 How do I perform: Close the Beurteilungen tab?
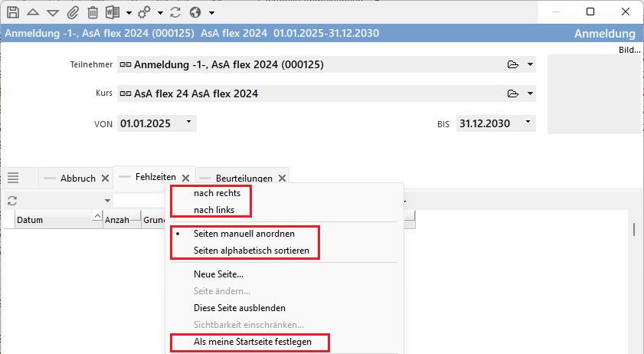click(x=282, y=178)
